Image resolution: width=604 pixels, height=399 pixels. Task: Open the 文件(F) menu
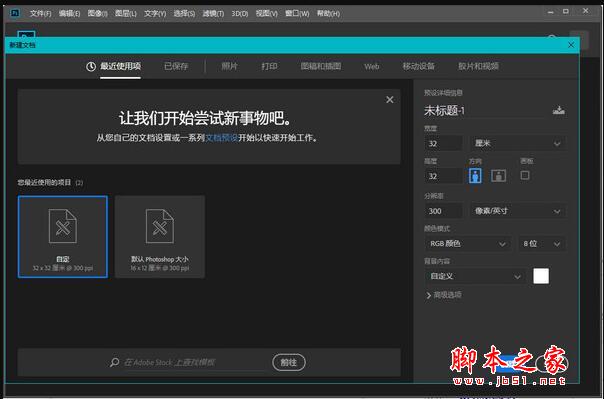point(40,13)
